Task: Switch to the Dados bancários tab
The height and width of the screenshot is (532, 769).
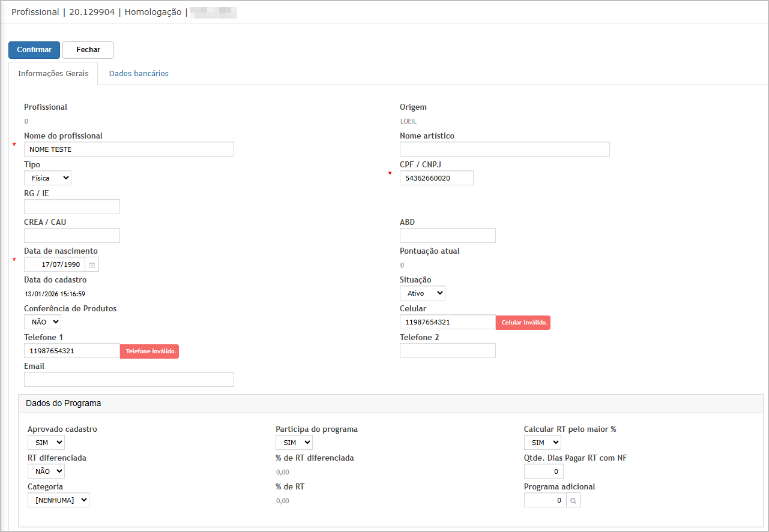Action: click(139, 74)
